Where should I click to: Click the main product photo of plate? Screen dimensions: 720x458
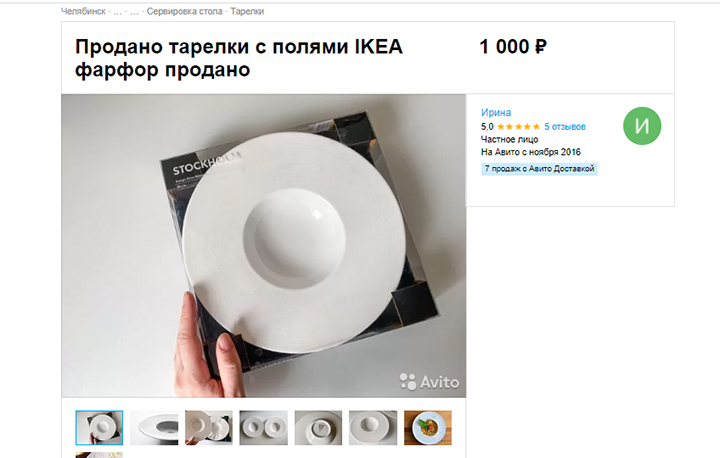(x=264, y=246)
